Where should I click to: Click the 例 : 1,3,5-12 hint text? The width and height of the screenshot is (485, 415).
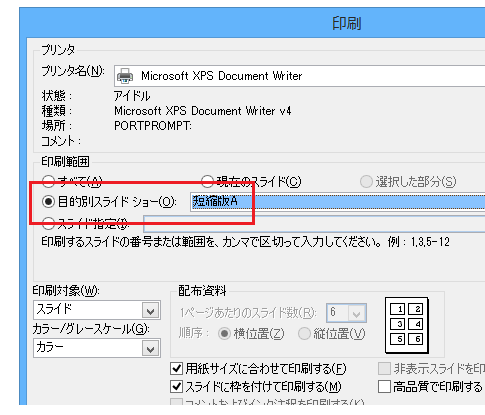coord(419,242)
